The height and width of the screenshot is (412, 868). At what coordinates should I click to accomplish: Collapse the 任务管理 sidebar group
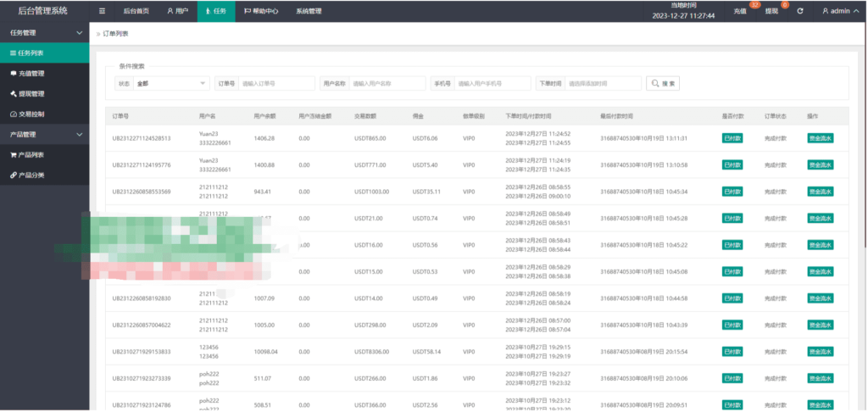tap(44, 33)
